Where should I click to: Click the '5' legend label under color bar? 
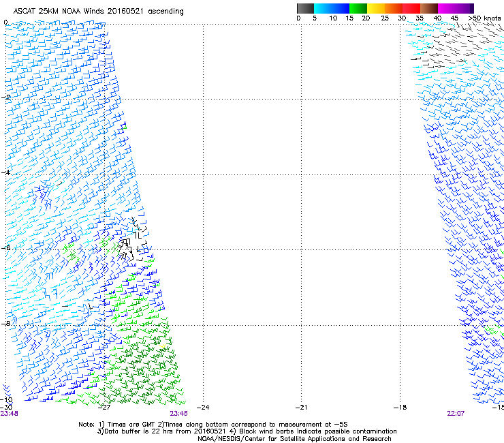click(315, 18)
